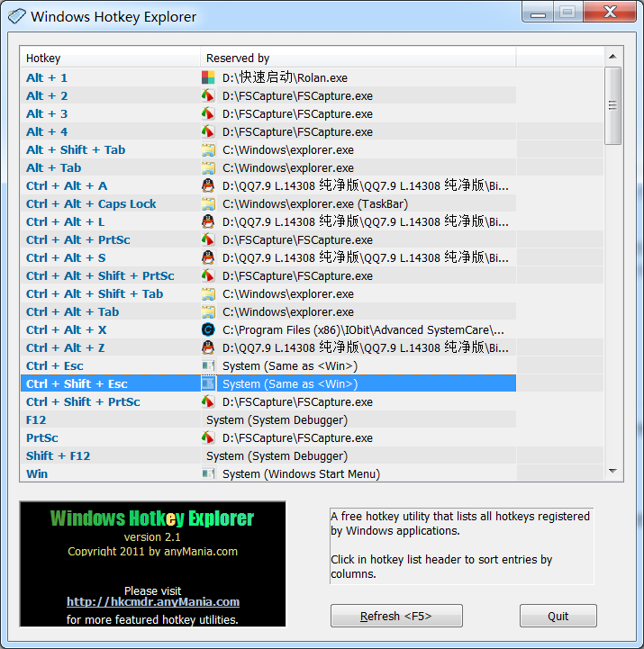644x649 pixels.
Task: Click the explorer icon in the Alt + Tab row
Action: coord(208,167)
